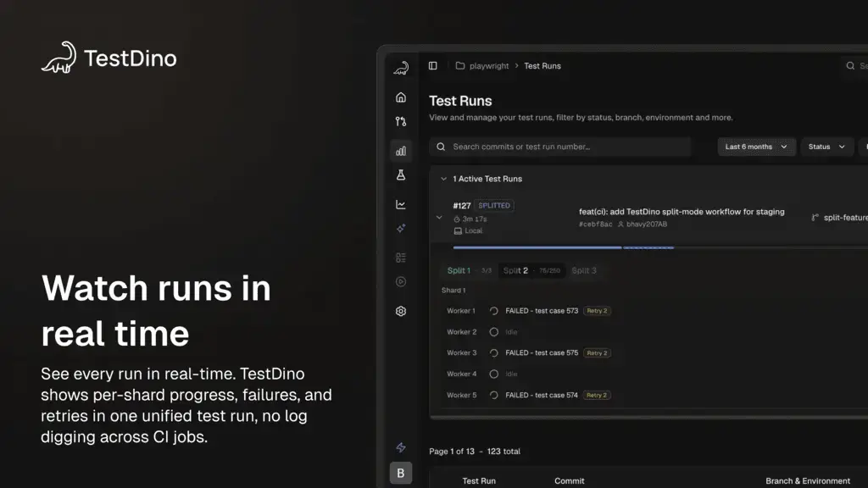Click FAILED - test case 573 text
The width and height of the screenshot is (868, 488).
(542, 311)
